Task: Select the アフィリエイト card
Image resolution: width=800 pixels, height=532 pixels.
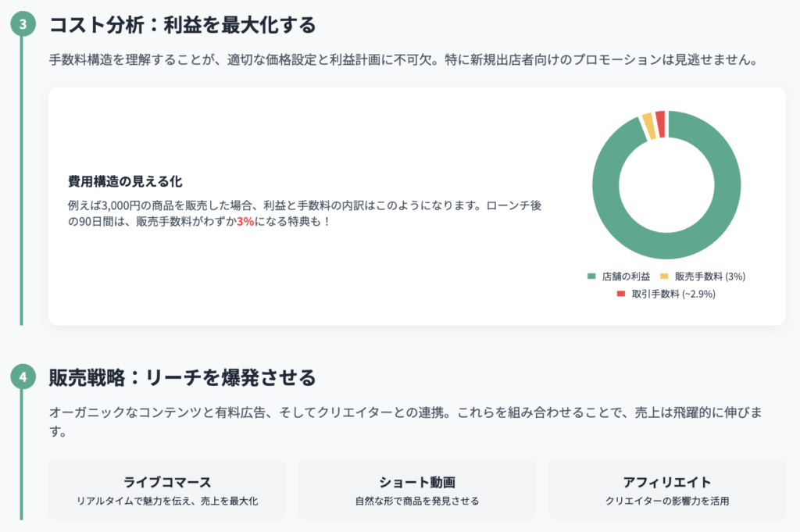Action: 667,490
